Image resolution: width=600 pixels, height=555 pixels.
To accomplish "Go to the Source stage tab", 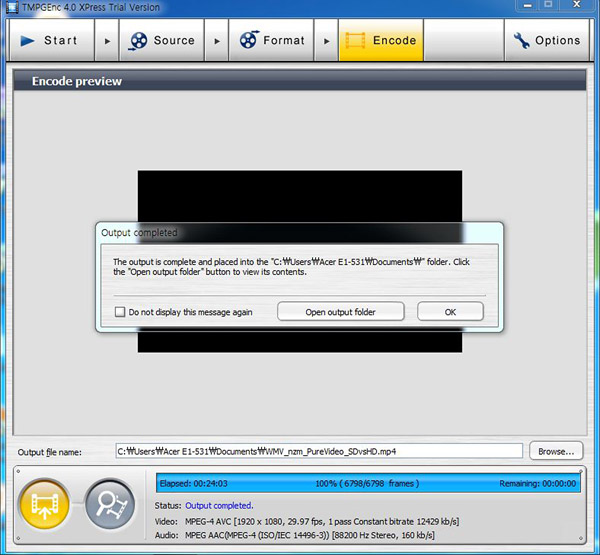I will click(x=161, y=40).
